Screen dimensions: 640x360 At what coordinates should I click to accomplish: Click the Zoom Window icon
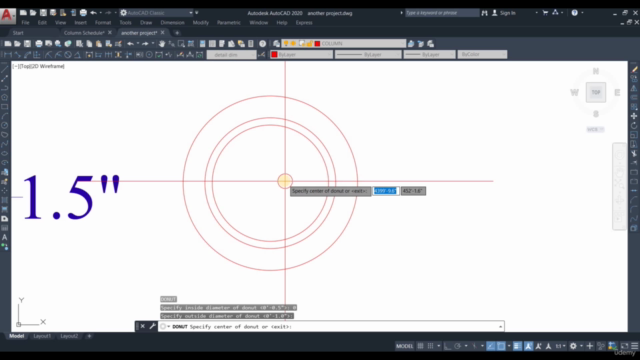181,44
